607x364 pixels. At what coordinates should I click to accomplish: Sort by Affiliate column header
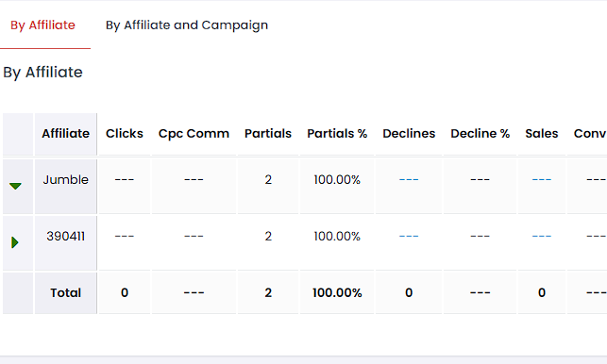point(65,134)
